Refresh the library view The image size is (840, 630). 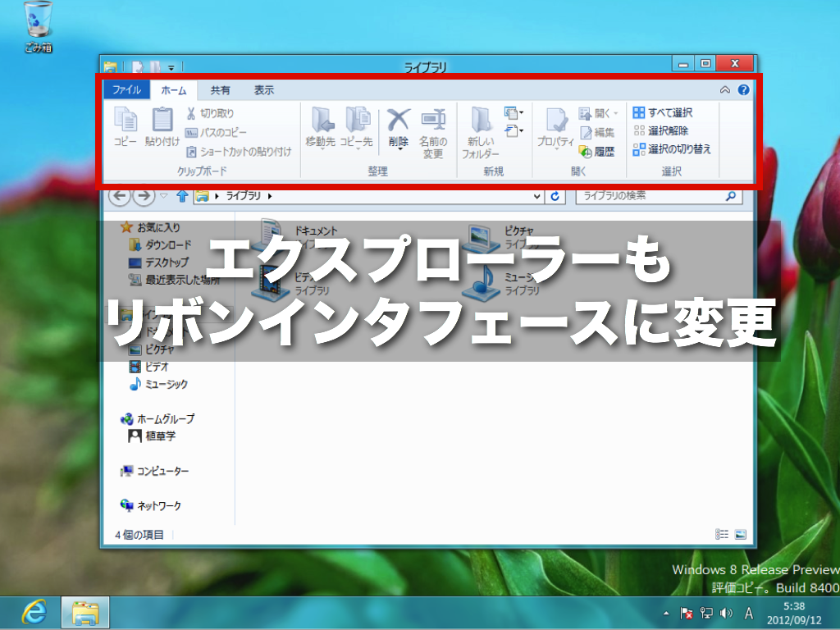pyautogui.click(x=555, y=196)
